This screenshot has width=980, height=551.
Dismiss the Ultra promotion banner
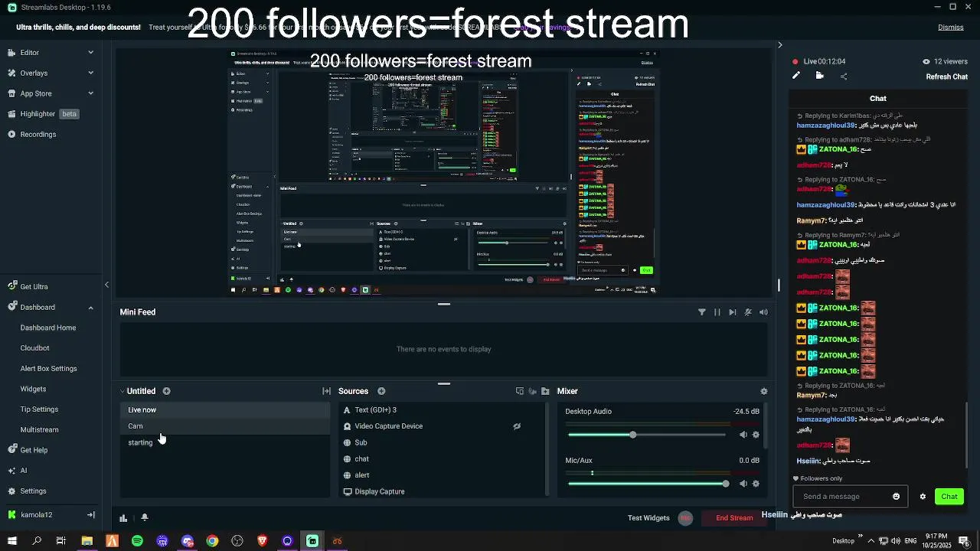tap(951, 28)
